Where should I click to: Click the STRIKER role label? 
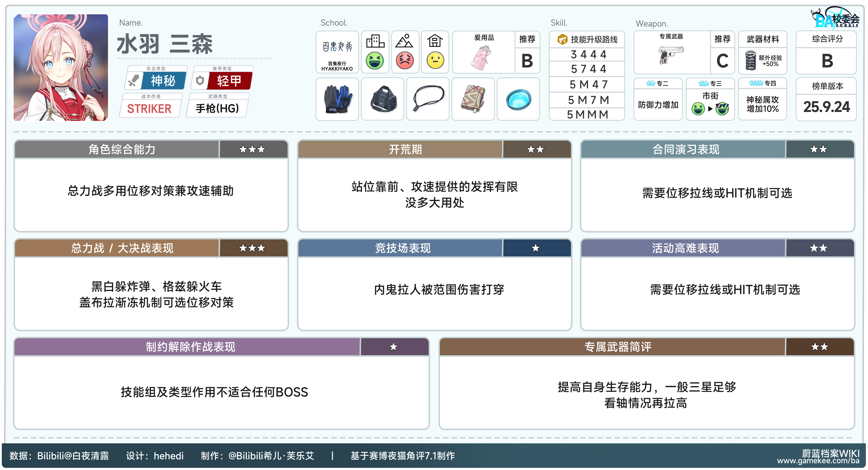[149, 109]
